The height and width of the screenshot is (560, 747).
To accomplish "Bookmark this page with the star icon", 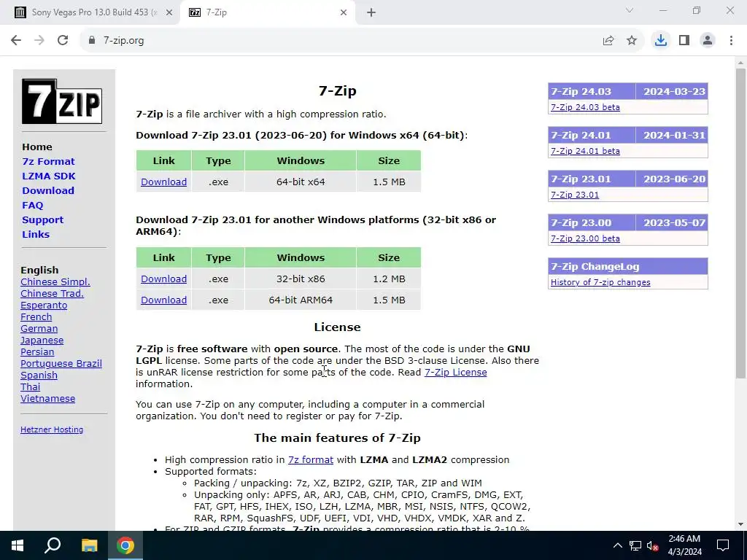I will [x=632, y=41].
